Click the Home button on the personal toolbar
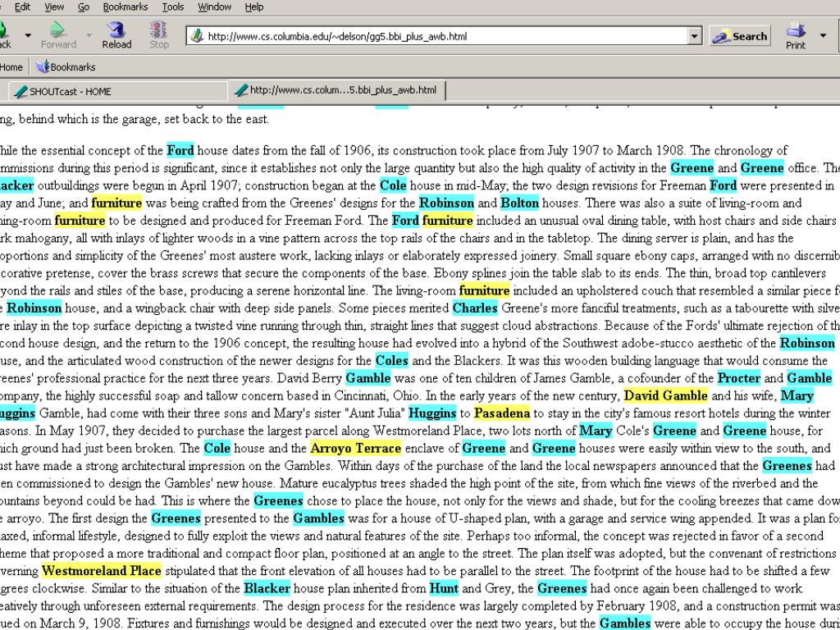This screenshot has width=840, height=630. point(11,67)
